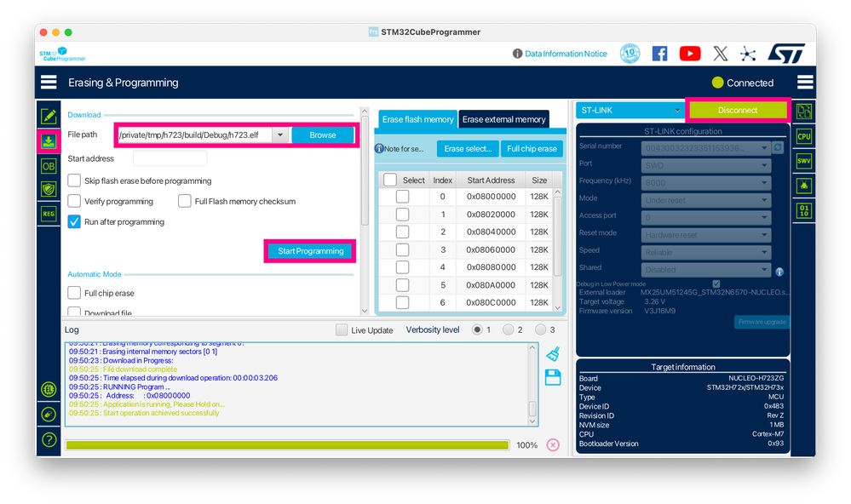851x504 pixels.
Task: Open the SWV viewer icon
Action: (x=804, y=161)
